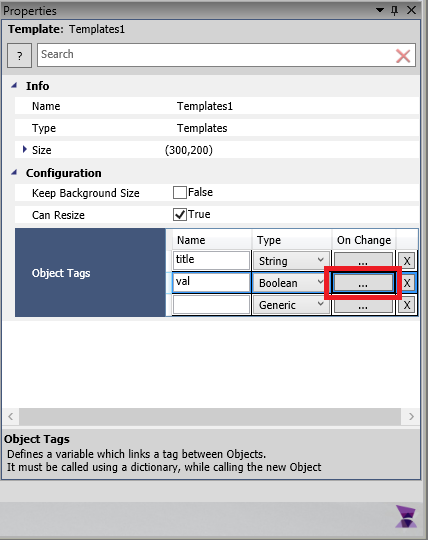Enable the Keep Background Size checkbox
428x540 pixels.
179,193
